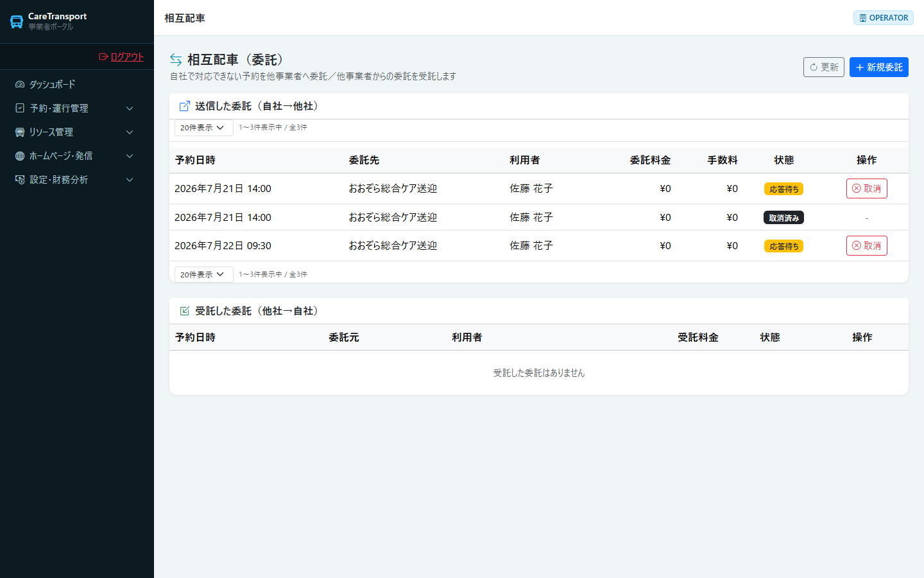
Task: Click the リソース管理 vehicle icon
Action: pos(20,132)
